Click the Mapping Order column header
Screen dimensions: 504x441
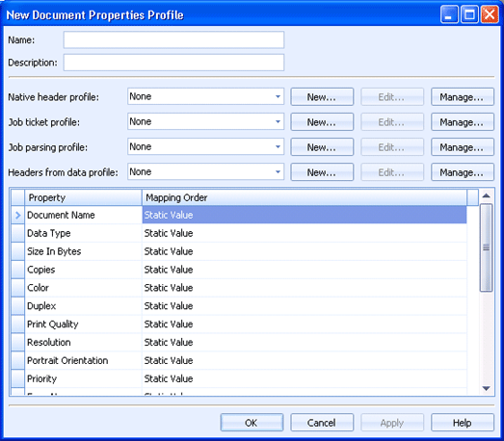(x=305, y=197)
